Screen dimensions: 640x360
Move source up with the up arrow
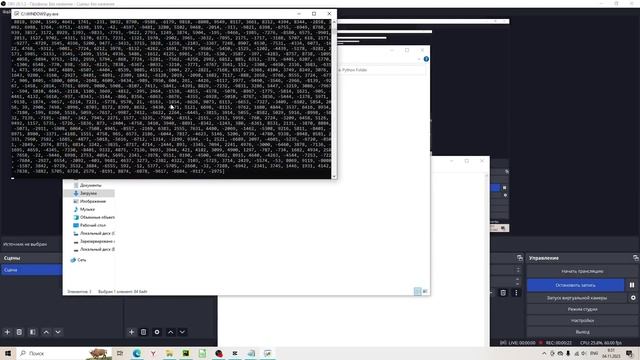point(170,332)
